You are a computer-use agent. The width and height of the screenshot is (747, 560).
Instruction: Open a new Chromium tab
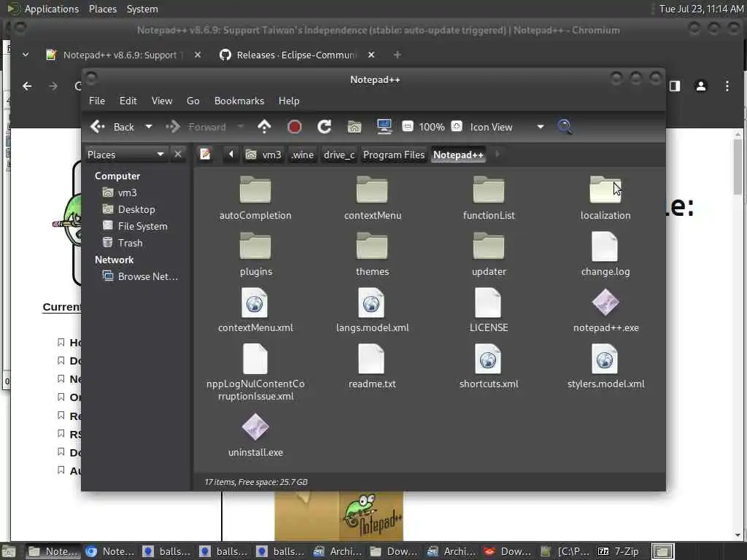(x=398, y=55)
